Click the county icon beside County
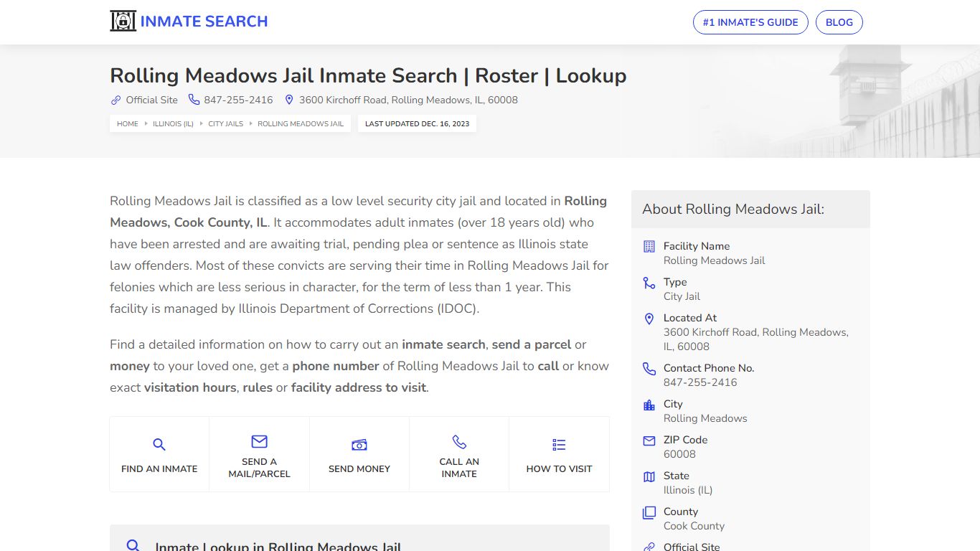980x551 pixels. pos(649,512)
